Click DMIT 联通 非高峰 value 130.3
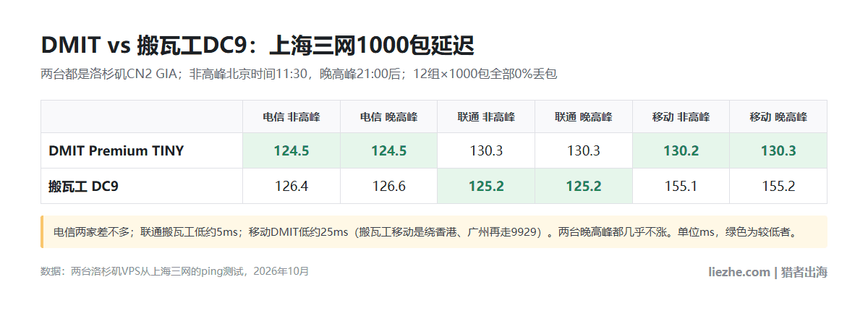Image resolution: width=868 pixels, height=311 pixels. [x=486, y=150]
